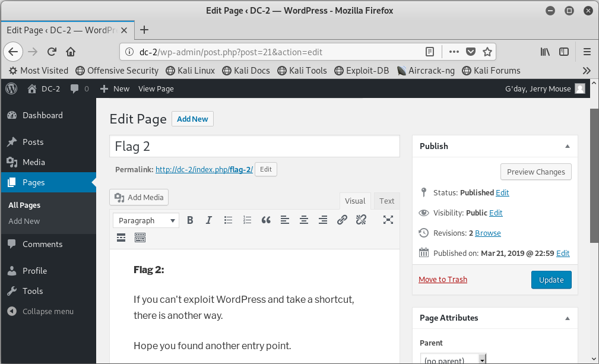The width and height of the screenshot is (599, 364).
Task: Open View Page in admin bar
Action: pyautogui.click(x=156, y=88)
